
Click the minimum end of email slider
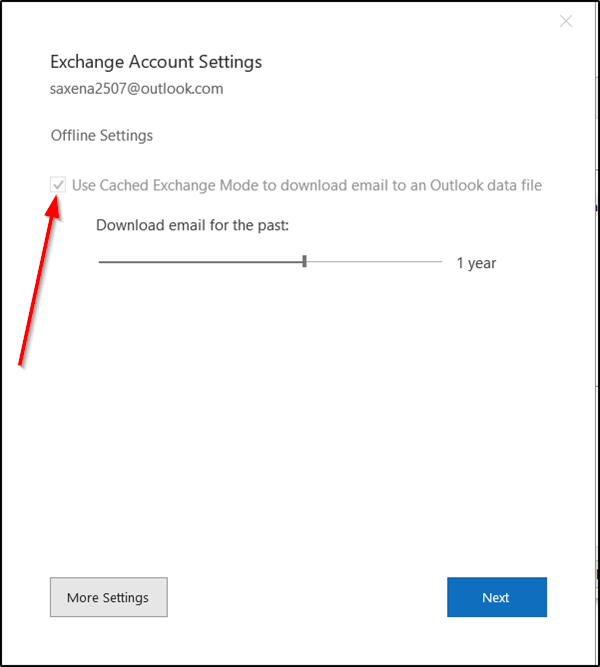[100, 262]
